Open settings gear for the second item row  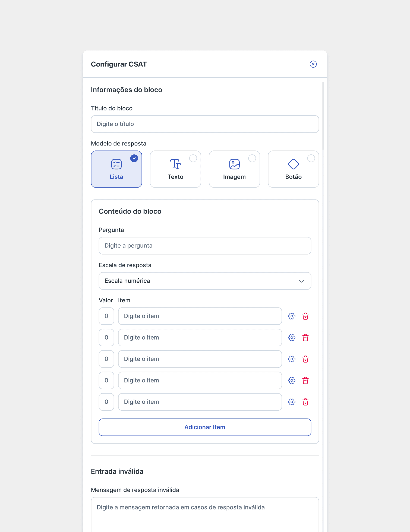292,338
